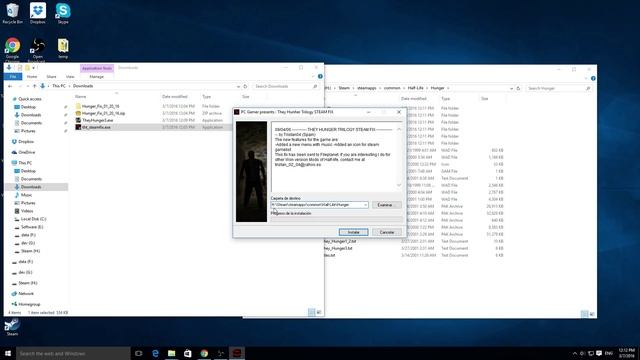Click the Cancelar button

[x=387, y=232]
